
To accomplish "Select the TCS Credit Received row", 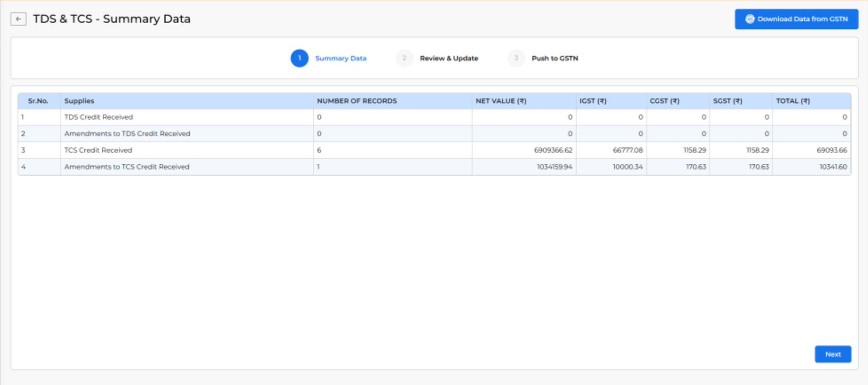I will [434, 150].
